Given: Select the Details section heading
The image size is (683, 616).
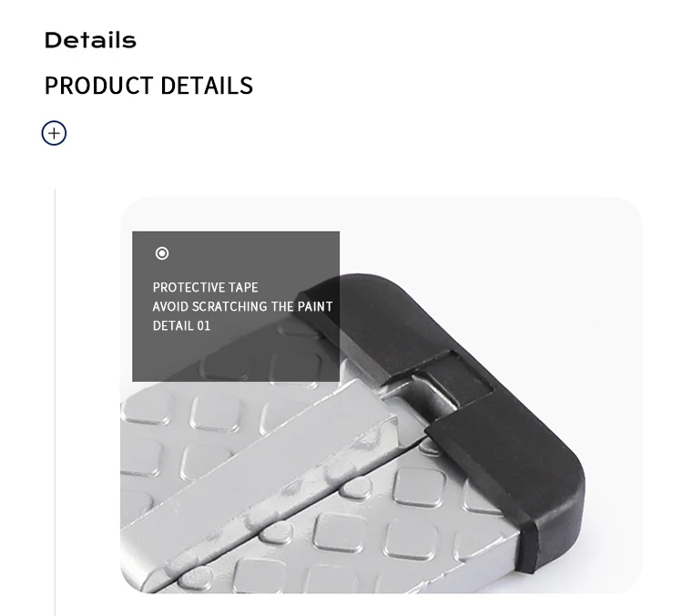Looking at the screenshot, I should pos(90,40).
